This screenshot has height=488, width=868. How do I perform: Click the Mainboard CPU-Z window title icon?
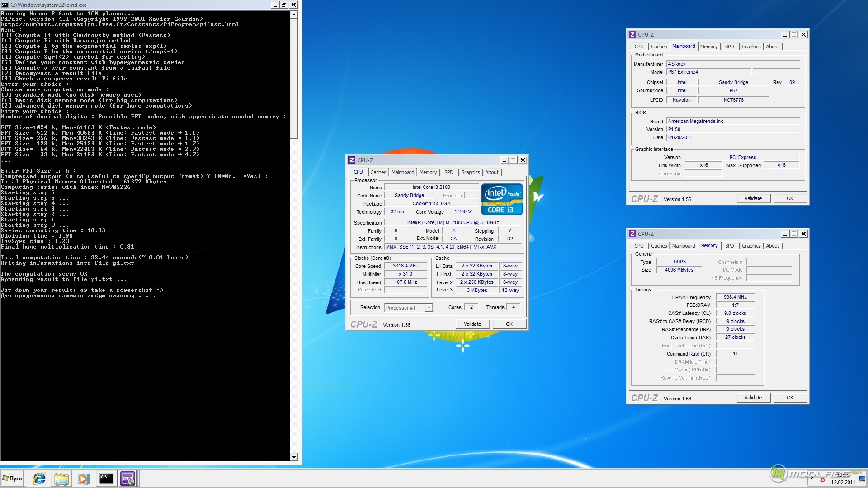(632, 34)
